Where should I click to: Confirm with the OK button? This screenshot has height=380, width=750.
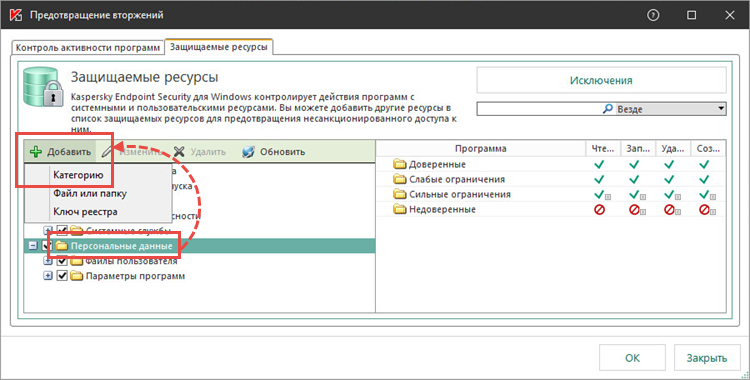coord(632,358)
